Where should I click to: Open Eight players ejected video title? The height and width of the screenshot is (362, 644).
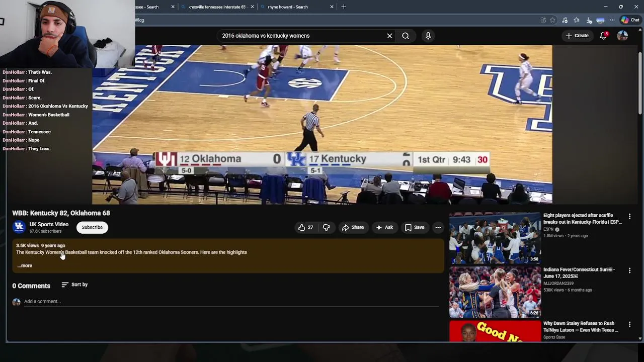point(583,219)
